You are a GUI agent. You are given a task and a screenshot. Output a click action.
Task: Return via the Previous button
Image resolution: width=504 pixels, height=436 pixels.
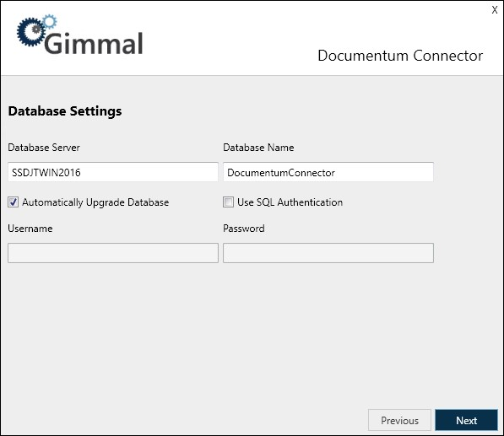pyautogui.click(x=399, y=420)
